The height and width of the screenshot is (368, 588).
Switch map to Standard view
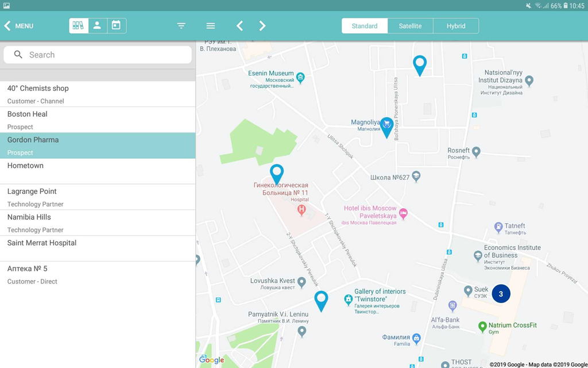tap(365, 26)
